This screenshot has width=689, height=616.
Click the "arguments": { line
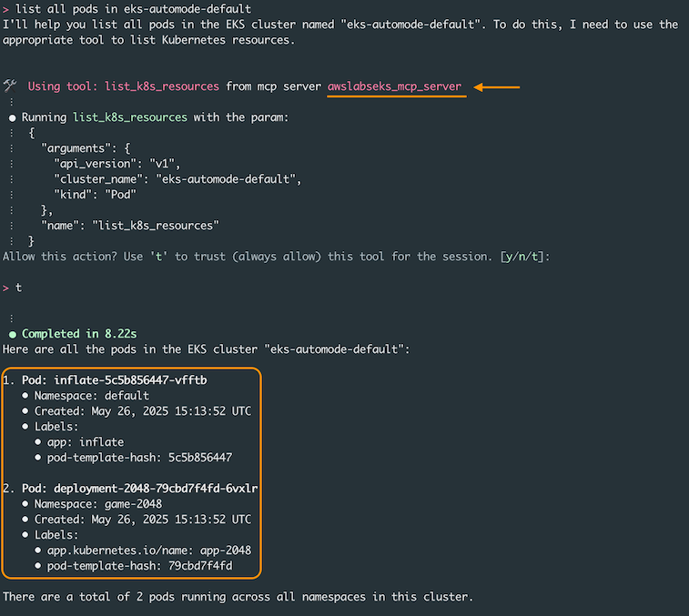coord(86,148)
